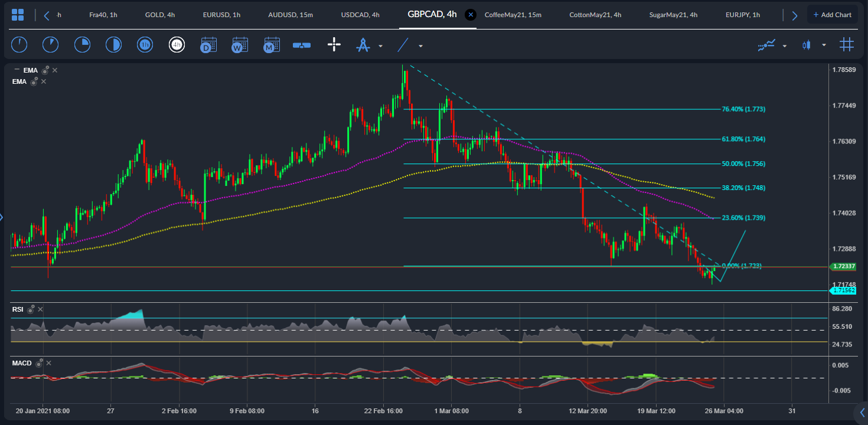Switch to the EURUSD 1h tab
This screenshot has width=868, height=425.
(222, 15)
